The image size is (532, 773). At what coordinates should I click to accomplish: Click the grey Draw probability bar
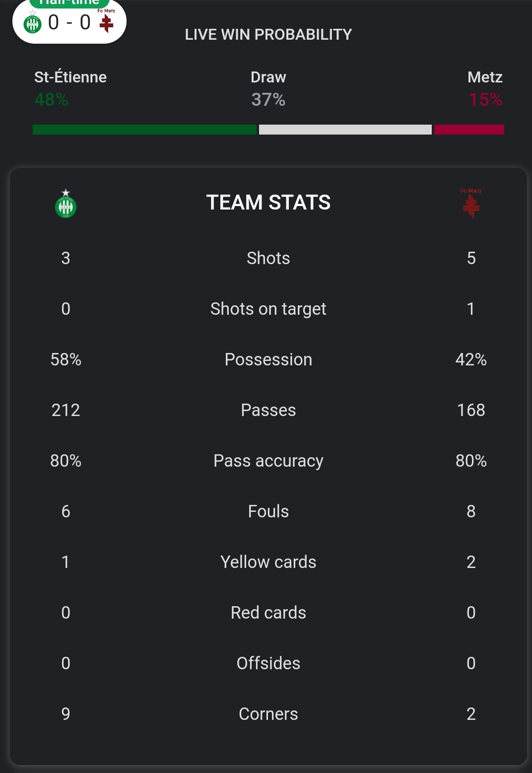click(345, 130)
